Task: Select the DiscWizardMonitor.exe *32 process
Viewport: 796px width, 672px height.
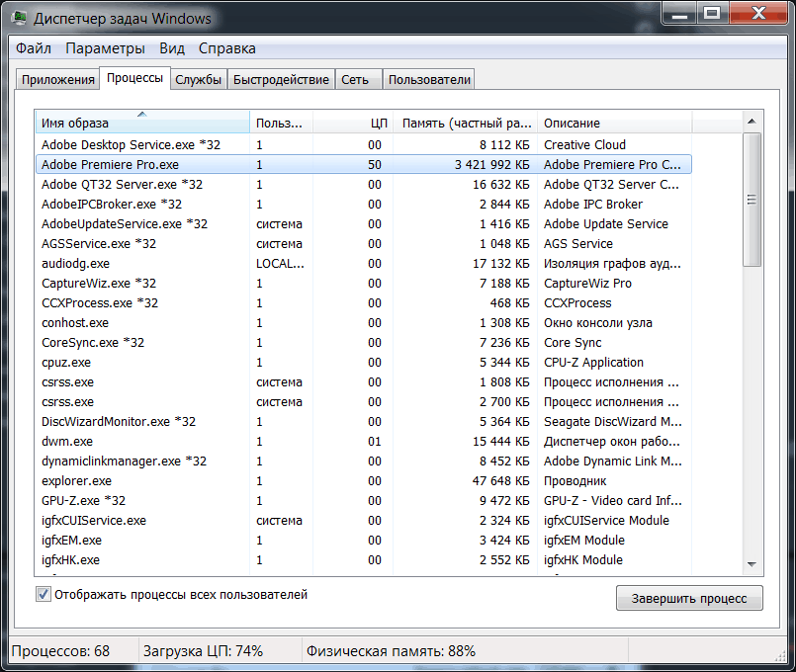Action: (364, 422)
